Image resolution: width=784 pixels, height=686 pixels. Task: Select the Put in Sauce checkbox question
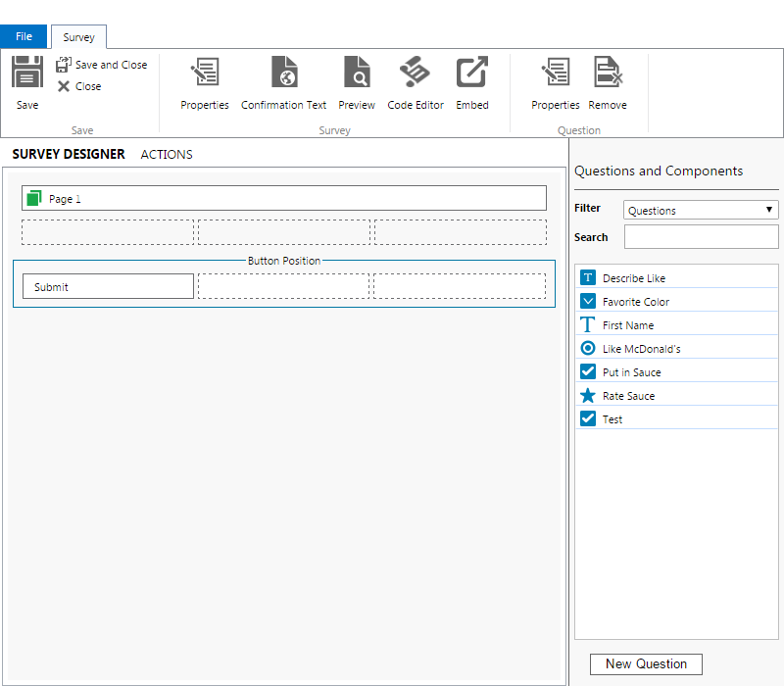[x=631, y=372]
